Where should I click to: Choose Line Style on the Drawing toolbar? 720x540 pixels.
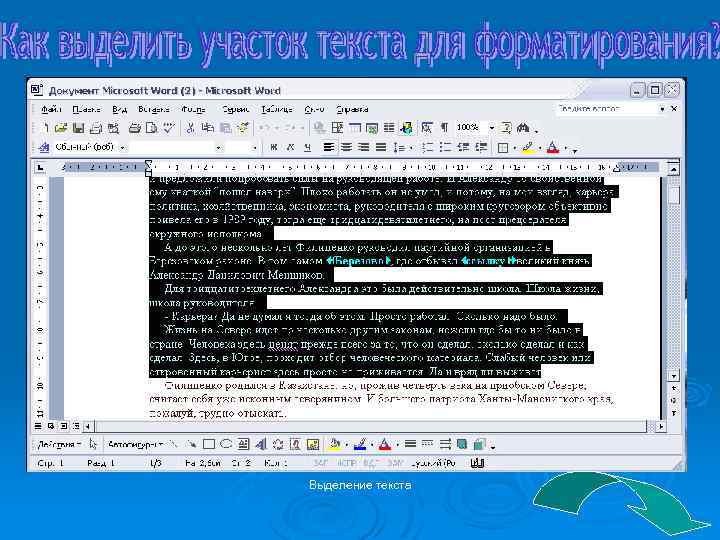411,444
